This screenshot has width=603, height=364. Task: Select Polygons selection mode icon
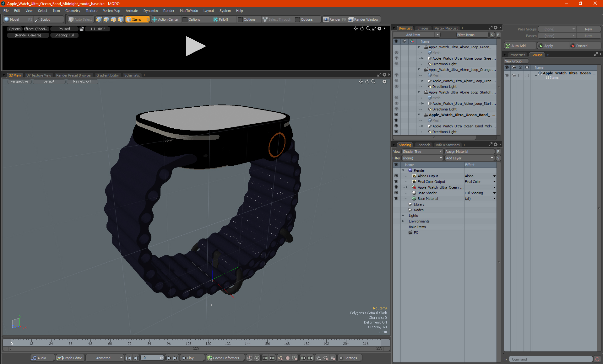click(113, 19)
